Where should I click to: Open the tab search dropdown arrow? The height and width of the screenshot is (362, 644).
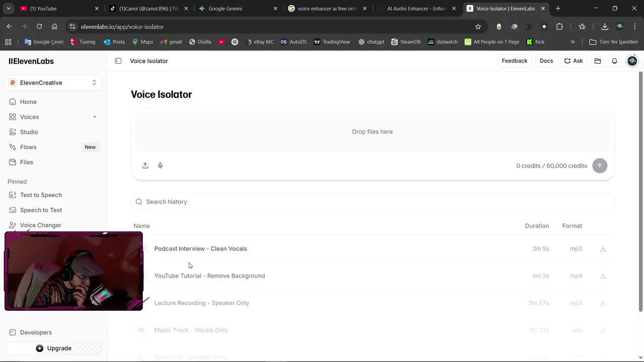[9, 9]
